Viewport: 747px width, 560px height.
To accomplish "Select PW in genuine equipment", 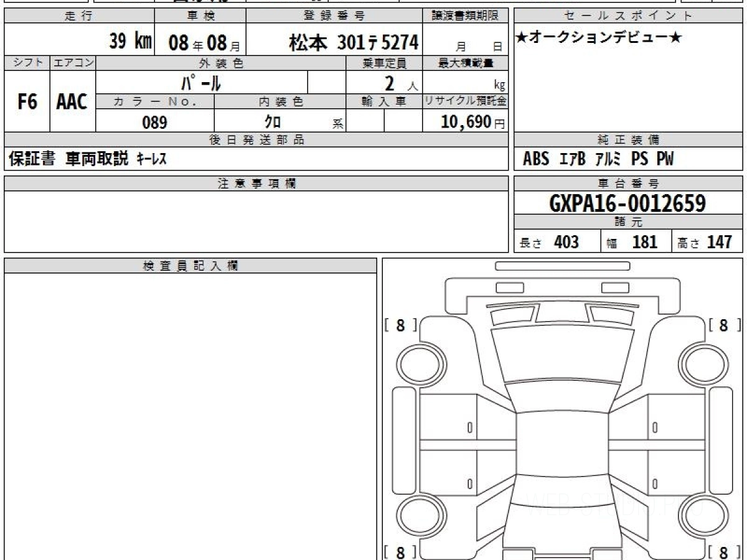I will pos(665,160).
